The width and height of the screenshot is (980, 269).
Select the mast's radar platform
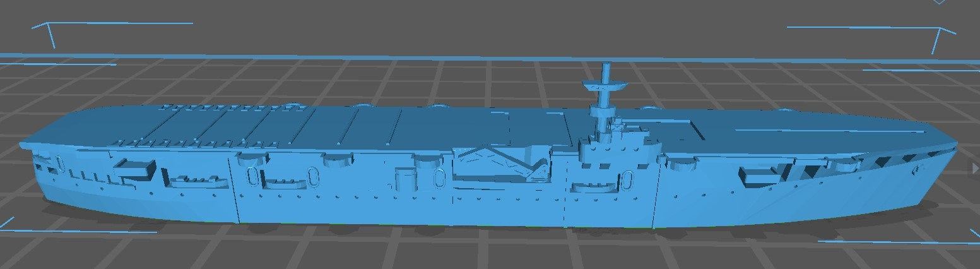click(603, 86)
